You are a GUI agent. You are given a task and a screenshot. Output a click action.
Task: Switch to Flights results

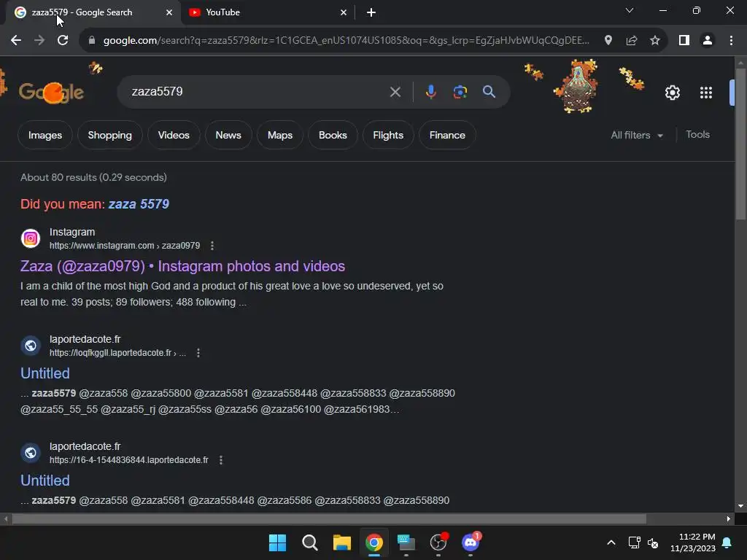(x=388, y=135)
